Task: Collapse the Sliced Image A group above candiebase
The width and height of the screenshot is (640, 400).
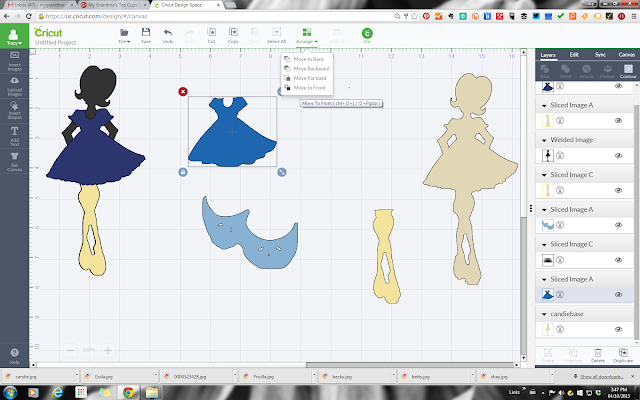Action: click(x=544, y=280)
